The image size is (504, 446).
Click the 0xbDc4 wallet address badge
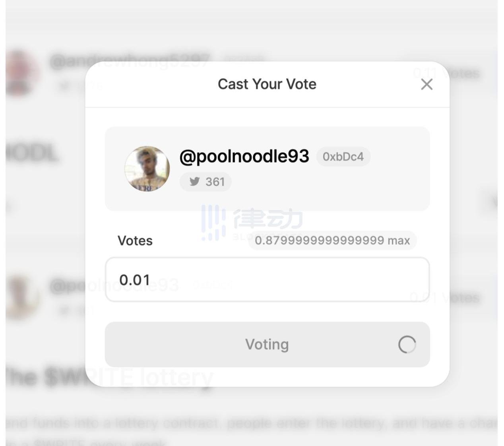point(343,157)
